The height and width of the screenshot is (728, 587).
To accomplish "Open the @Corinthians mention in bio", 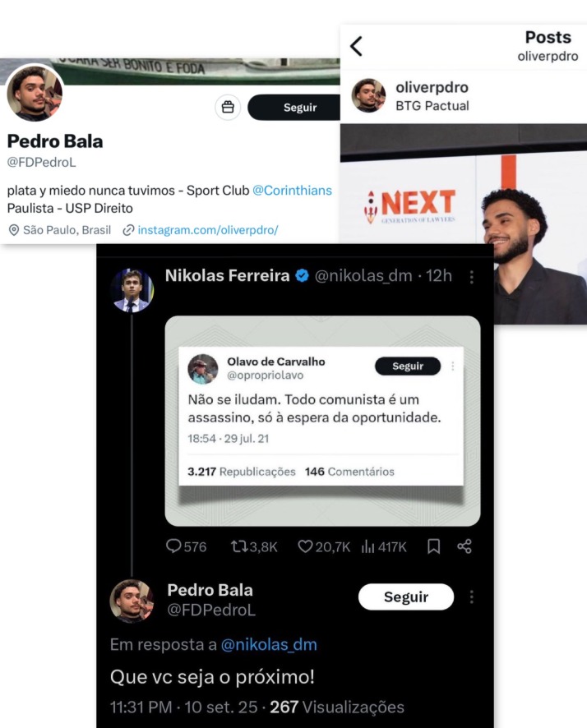I will (292, 191).
